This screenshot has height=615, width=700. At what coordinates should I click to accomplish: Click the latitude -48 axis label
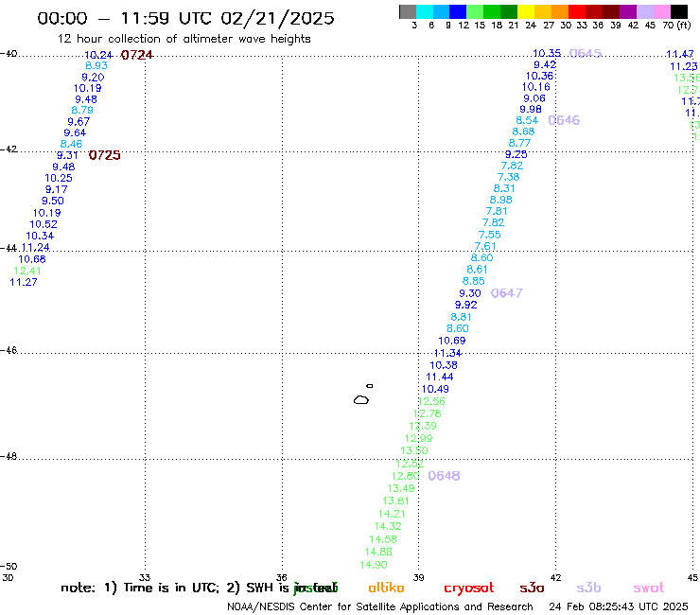[9, 456]
